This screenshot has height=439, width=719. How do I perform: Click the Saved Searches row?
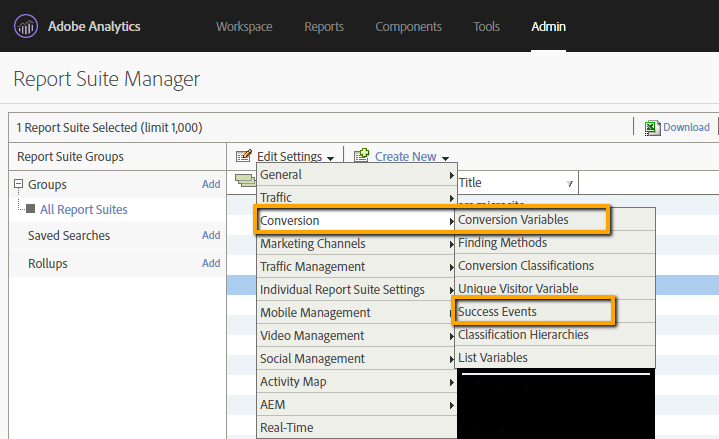click(117, 236)
